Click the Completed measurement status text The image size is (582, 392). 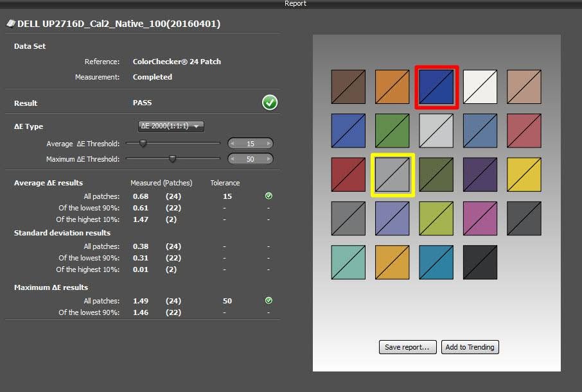pyautogui.click(x=152, y=77)
